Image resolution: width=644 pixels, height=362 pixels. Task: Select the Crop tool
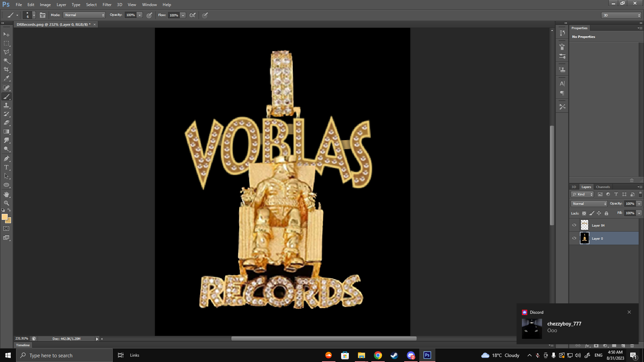click(6, 69)
